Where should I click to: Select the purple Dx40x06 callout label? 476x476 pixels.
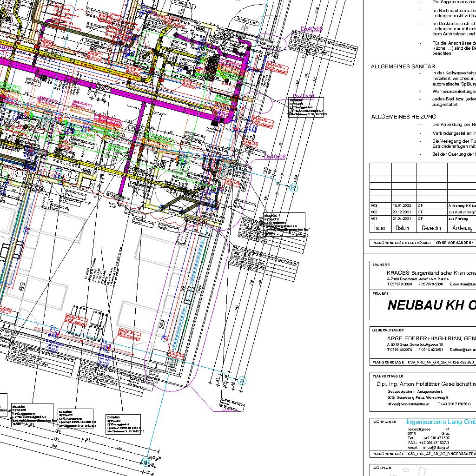[275, 157]
